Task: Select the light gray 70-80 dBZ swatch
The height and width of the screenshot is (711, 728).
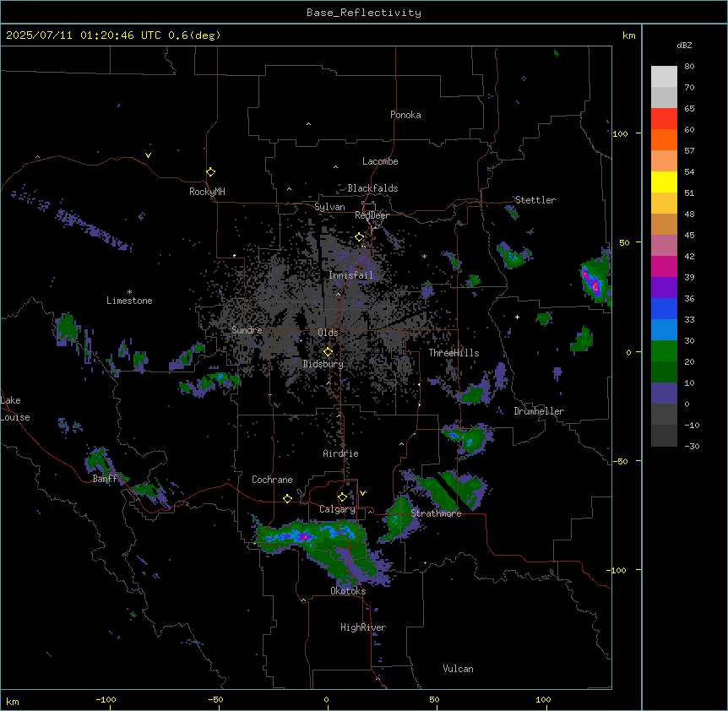Action: tap(664, 77)
